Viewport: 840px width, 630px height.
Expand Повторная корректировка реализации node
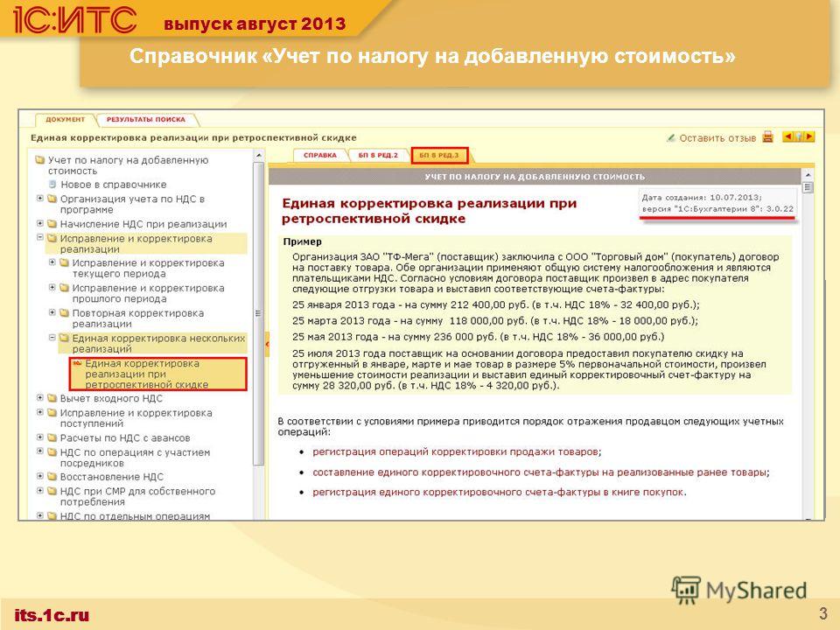click(x=52, y=312)
